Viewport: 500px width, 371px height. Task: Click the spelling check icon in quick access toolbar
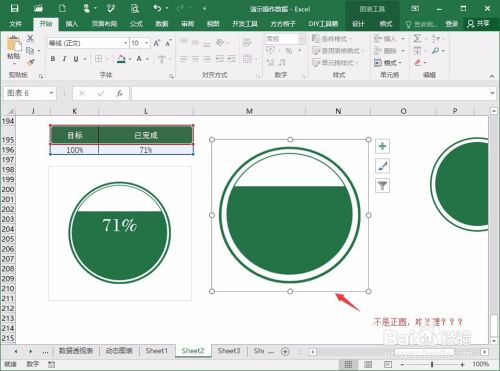(x=111, y=8)
